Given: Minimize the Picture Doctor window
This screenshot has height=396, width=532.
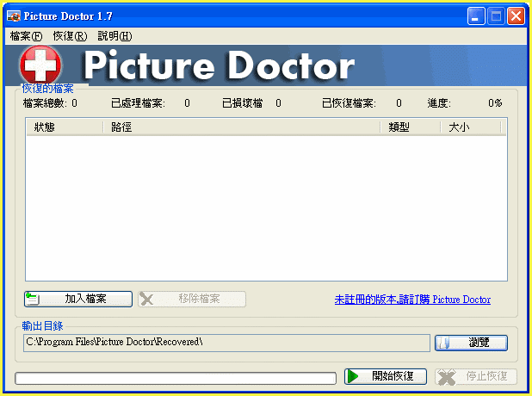Looking at the screenshot, I should [477, 16].
